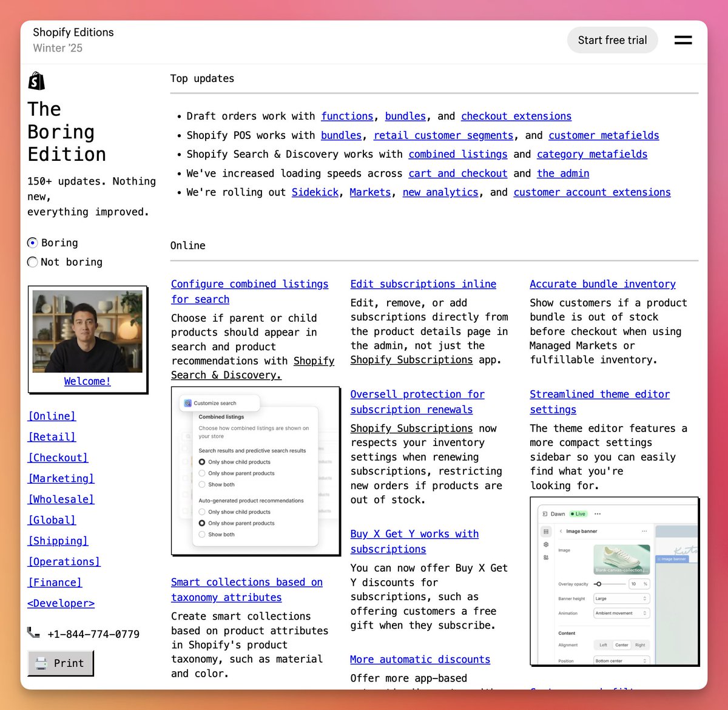
Task: Open the functions link in Top updates
Action: pos(347,116)
